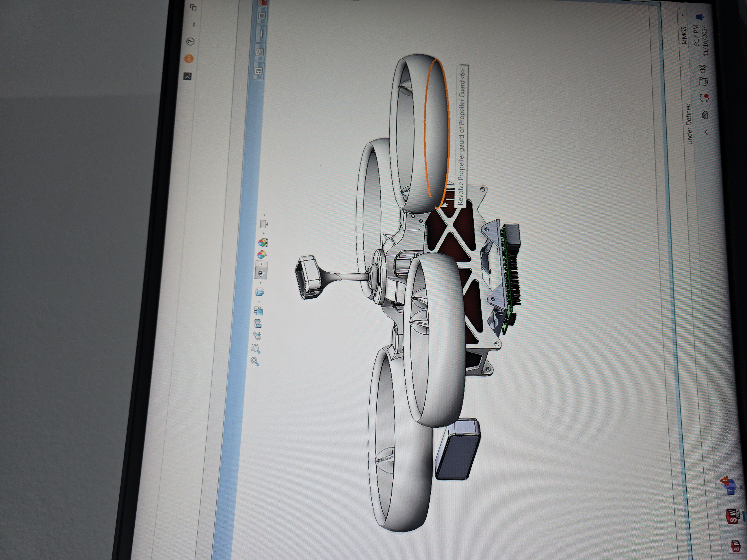Toggle the Hide/Show Items eye icon
The height and width of the screenshot is (560, 747).
261,273
